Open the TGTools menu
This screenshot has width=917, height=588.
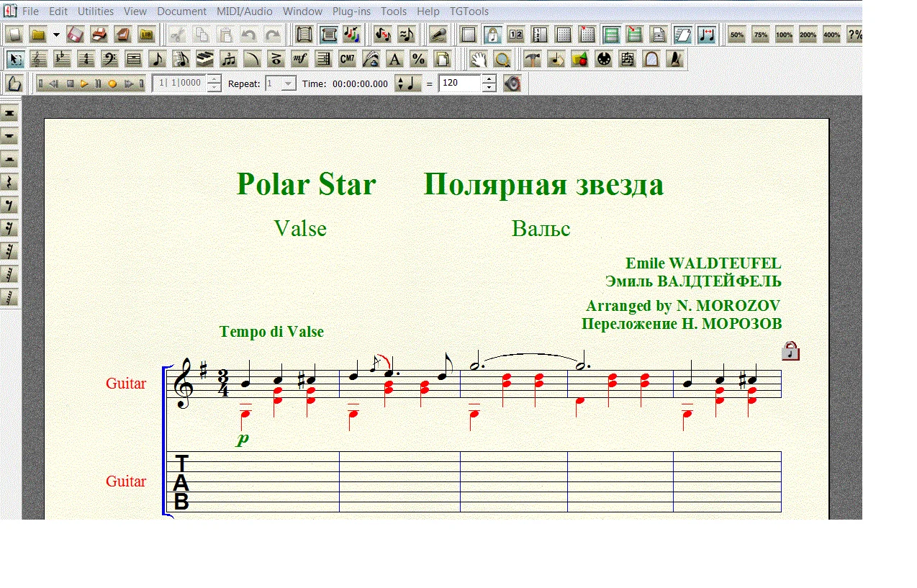point(469,12)
